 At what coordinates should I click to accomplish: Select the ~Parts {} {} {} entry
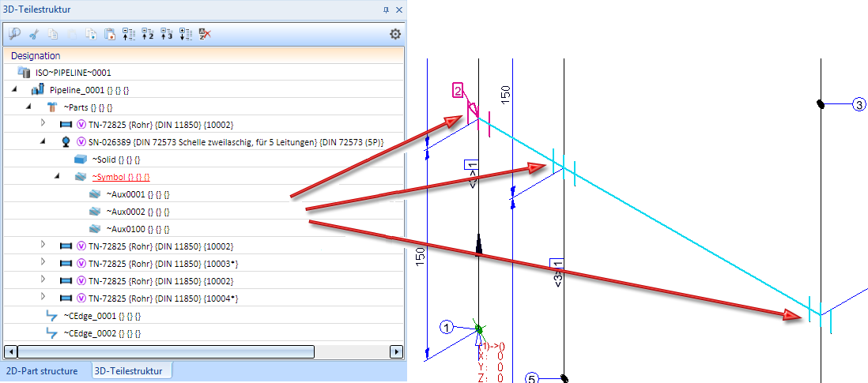pyautogui.click(x=89, y=107)
